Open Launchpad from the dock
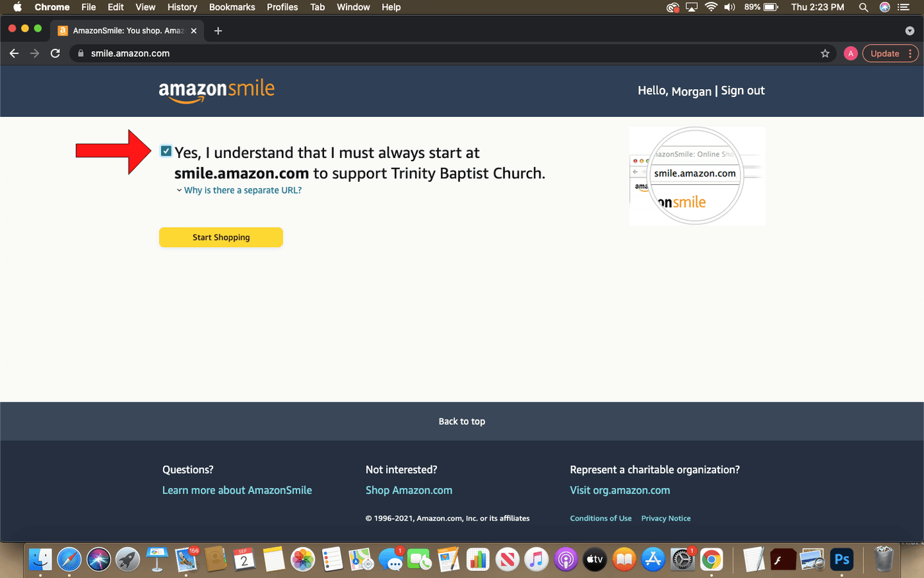924x578 pixels. click(127, 560)
